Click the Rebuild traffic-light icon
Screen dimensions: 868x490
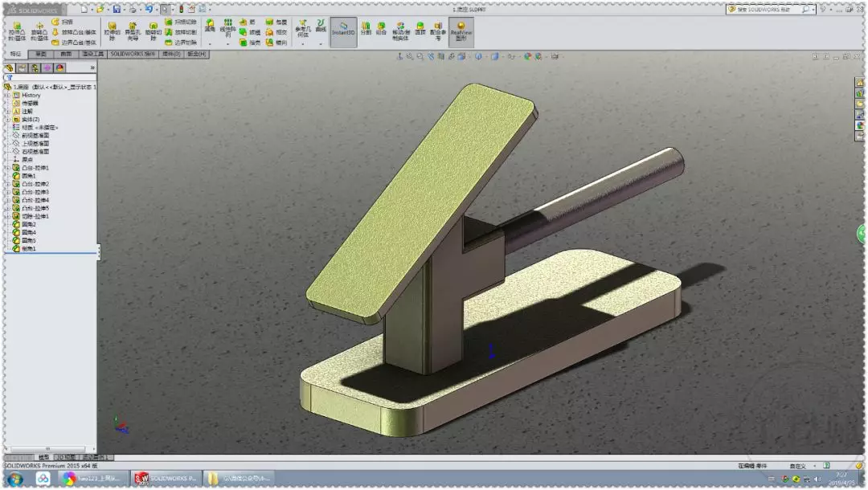[181, 10]
